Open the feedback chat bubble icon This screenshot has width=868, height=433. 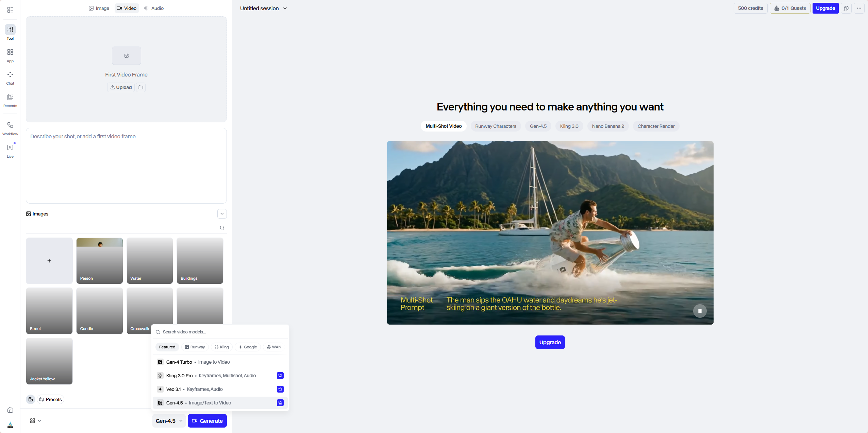click(x=846, y=8)
